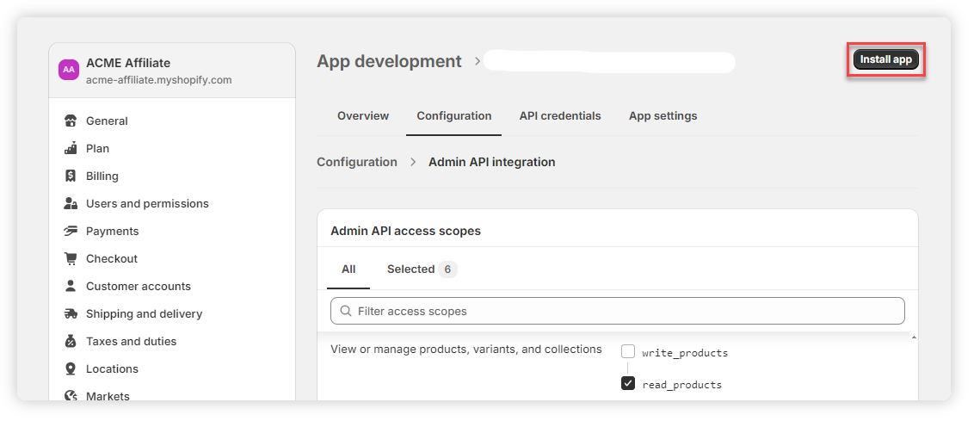Click the Users and permissions icon
This screenshot has height=421, width=980.
coord(71,204)
